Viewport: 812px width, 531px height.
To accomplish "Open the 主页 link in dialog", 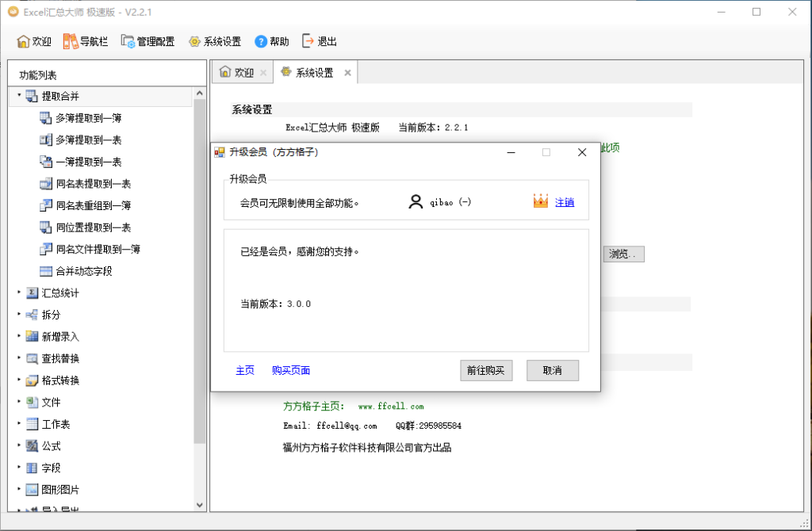I will pos(245,370).
